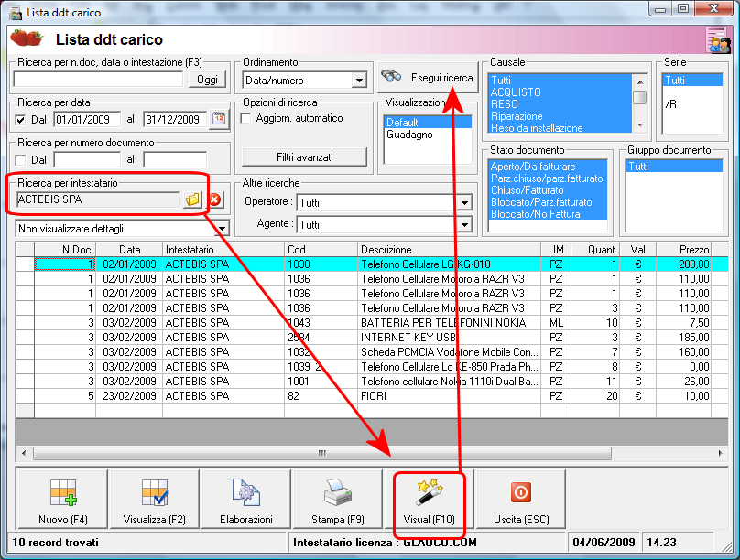The width and height of the screenshot is (740, 560).
Task: Click the Prezzo column header
Action: (684, 250)
